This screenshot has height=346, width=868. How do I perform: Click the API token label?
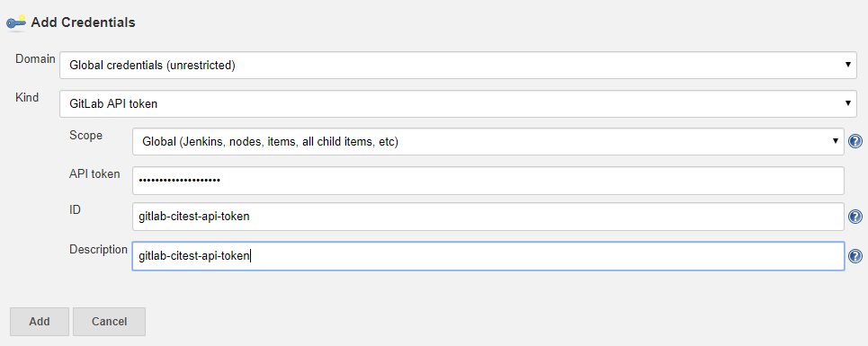[x=94, y=174]
